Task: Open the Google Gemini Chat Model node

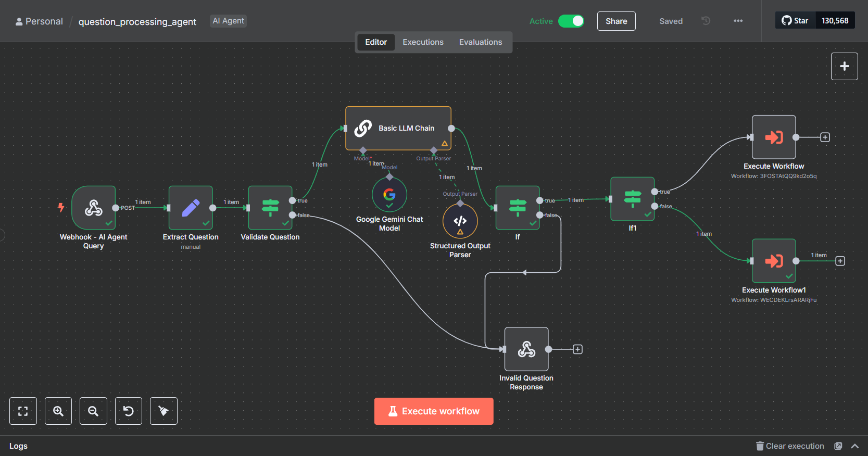Action: click(x=389, y=195)
